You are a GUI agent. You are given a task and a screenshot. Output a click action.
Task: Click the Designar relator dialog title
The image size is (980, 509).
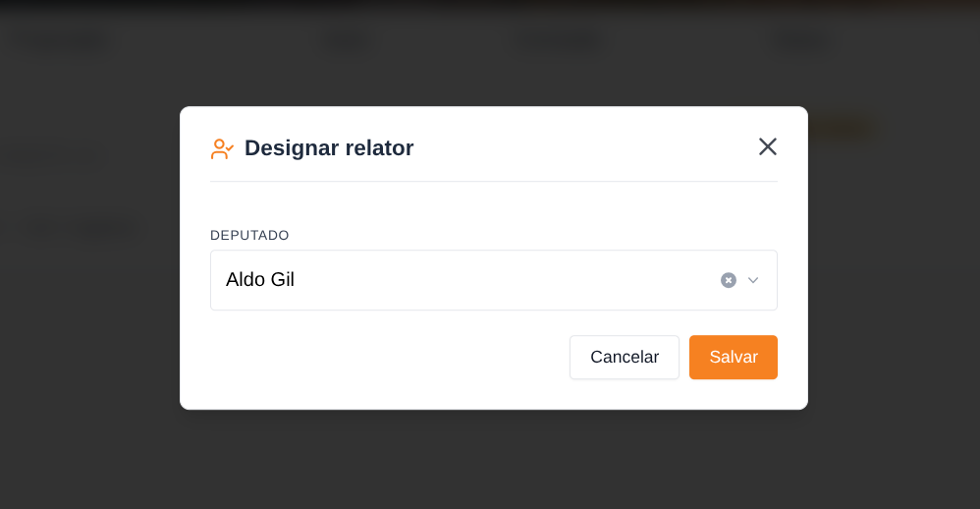click(x=329, y=148)
